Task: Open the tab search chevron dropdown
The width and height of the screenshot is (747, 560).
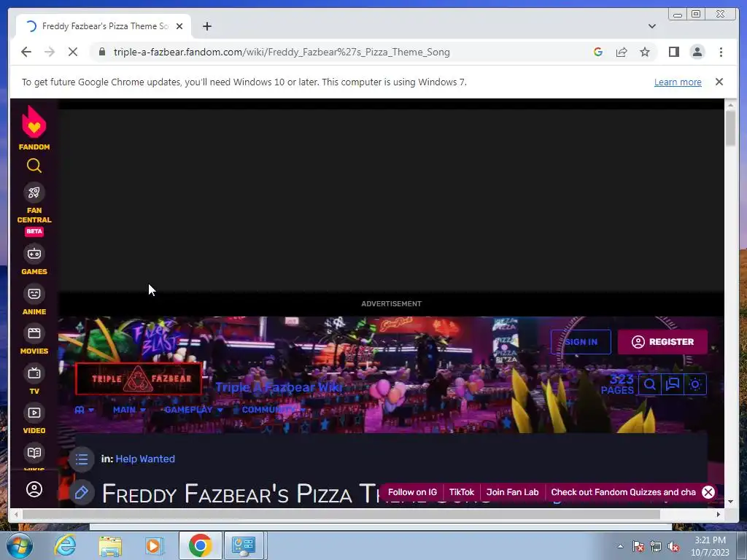Action: click(651, 26)
